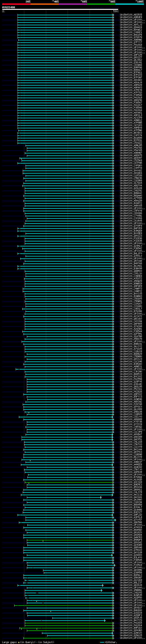Screen dimensions: 146x644
Task: Click the UniRef100_B7FGN7 label
Action: (131, 77)
